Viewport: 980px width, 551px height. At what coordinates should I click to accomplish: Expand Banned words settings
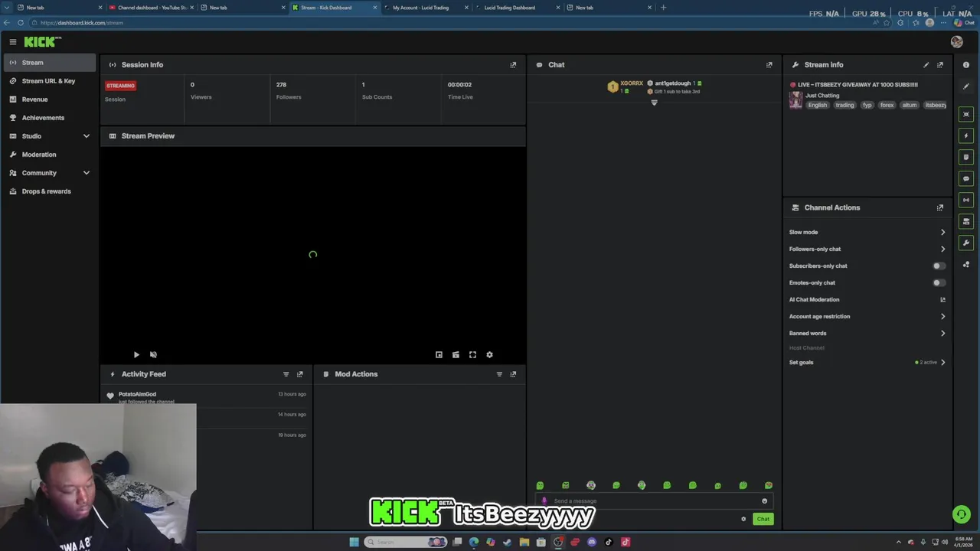(x=942, y=333)
